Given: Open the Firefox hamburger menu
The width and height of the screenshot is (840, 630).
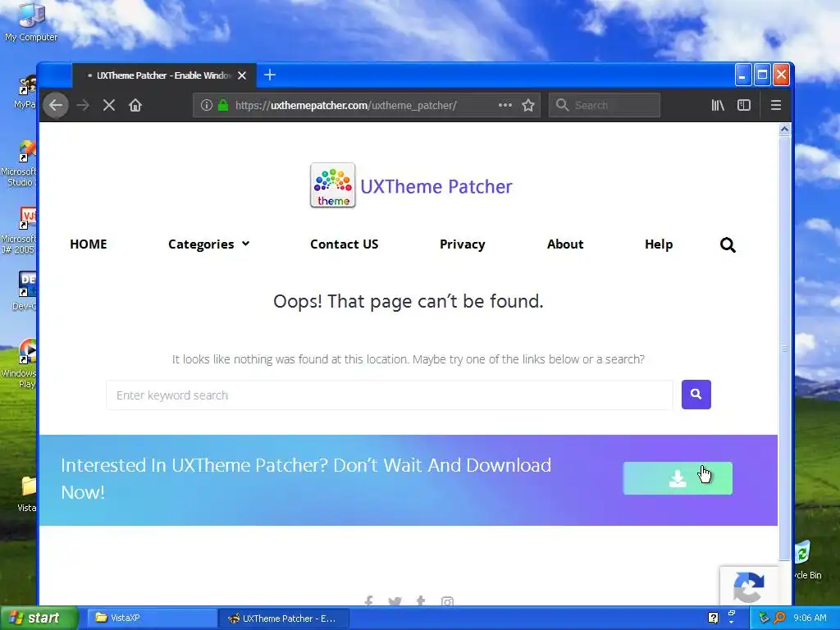Looking at the screenshot, I should tap(776, 105).
